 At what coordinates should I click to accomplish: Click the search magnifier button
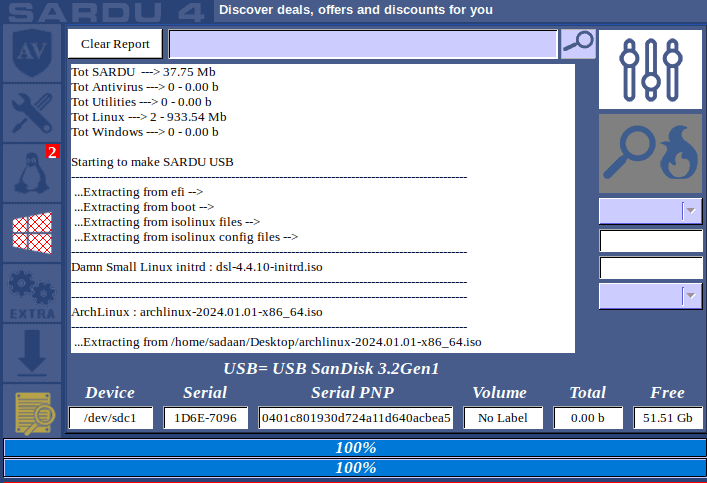pyautogui.click(x=578, y=44)
